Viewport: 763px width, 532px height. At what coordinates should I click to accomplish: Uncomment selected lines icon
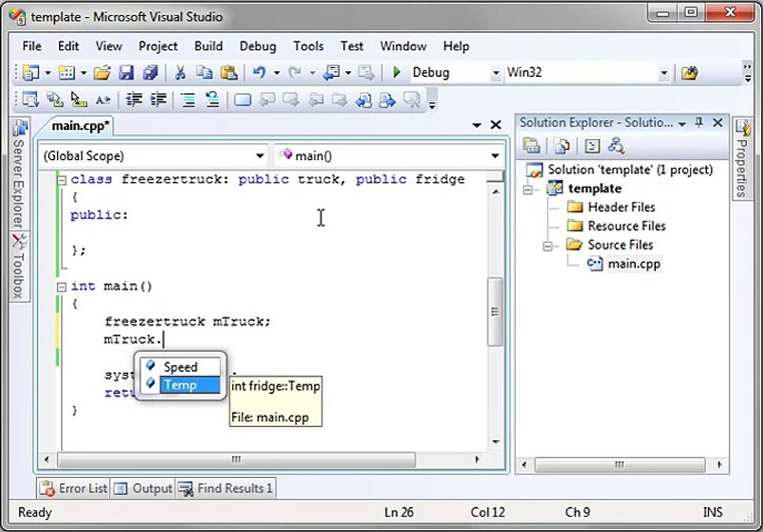(212, 100)
